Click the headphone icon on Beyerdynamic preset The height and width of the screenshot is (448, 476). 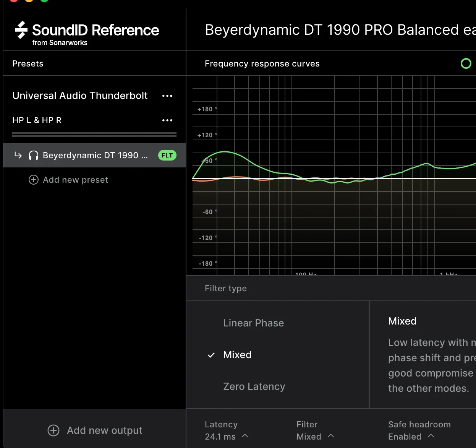(34, 155)
